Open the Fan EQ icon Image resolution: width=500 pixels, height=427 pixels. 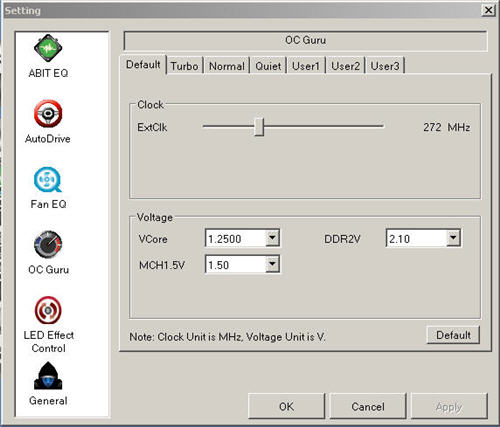click(48, 180)
